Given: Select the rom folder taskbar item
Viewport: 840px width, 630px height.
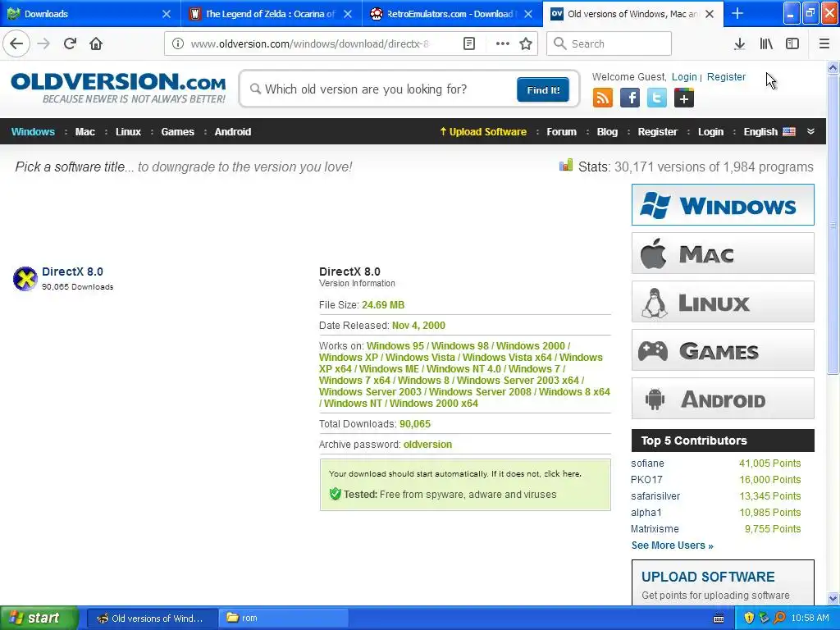Looking at the screenshot, I should click(284, 619).
